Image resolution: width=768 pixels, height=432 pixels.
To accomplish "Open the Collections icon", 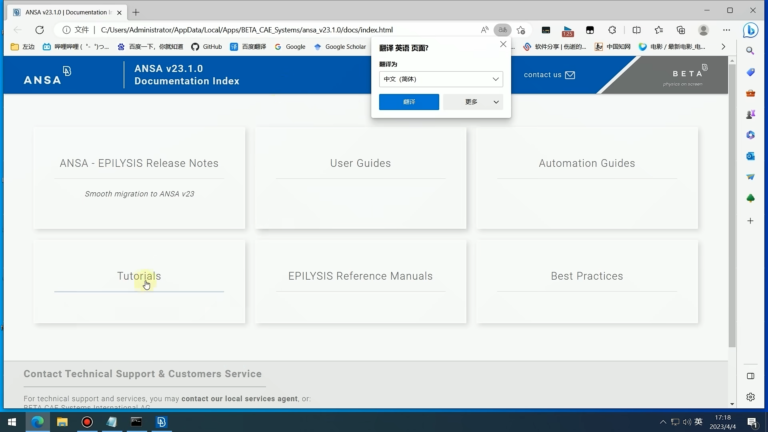I will (x=681, y=30).
